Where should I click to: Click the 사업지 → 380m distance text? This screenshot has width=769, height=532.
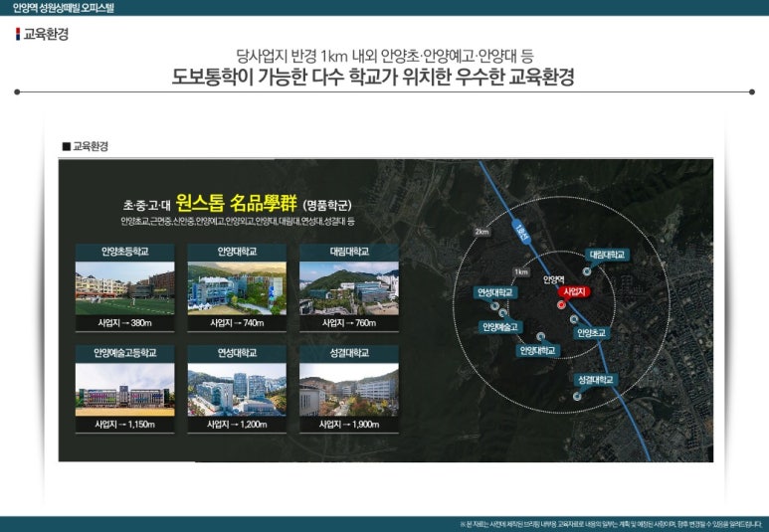click(124, 323)
